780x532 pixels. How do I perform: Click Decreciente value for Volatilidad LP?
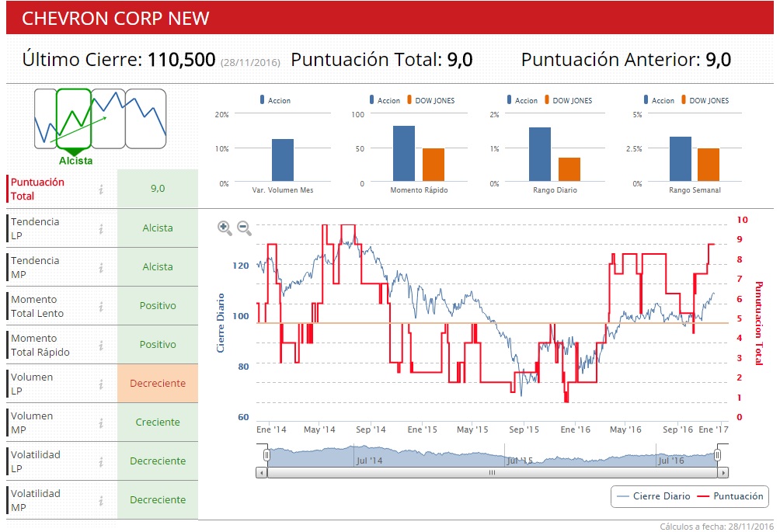coord(158,461)
